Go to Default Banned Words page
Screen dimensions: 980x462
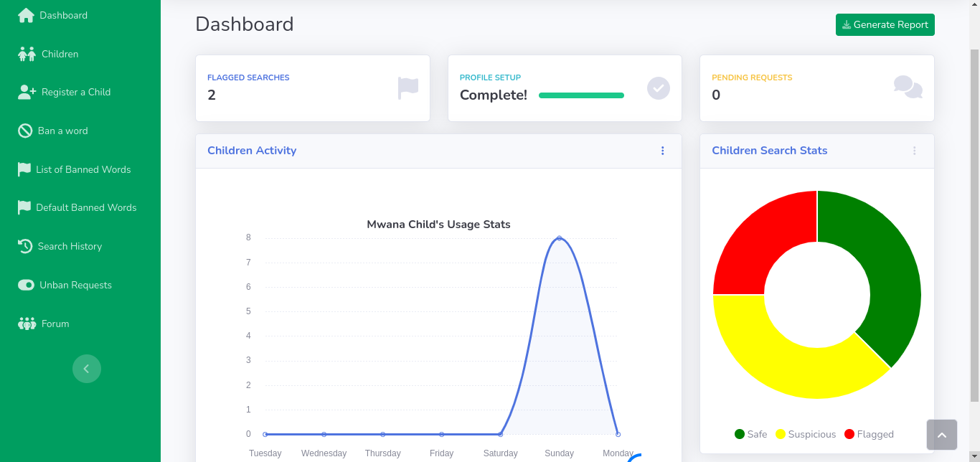click(86, 207)
